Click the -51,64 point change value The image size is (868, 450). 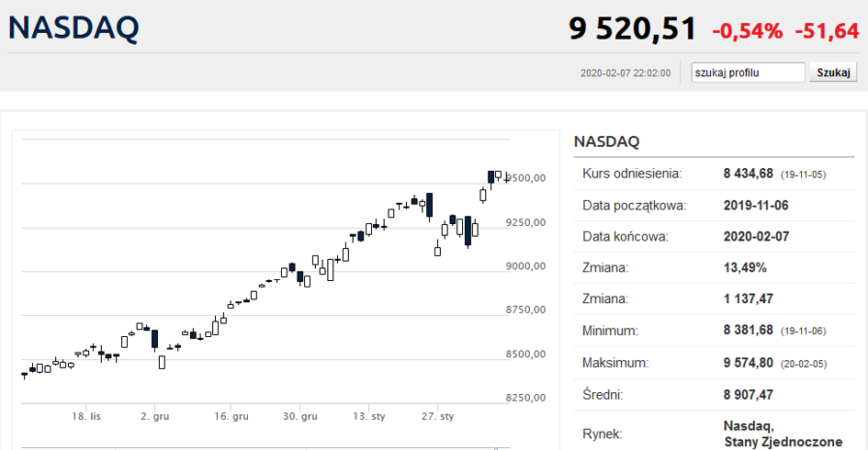827,31
